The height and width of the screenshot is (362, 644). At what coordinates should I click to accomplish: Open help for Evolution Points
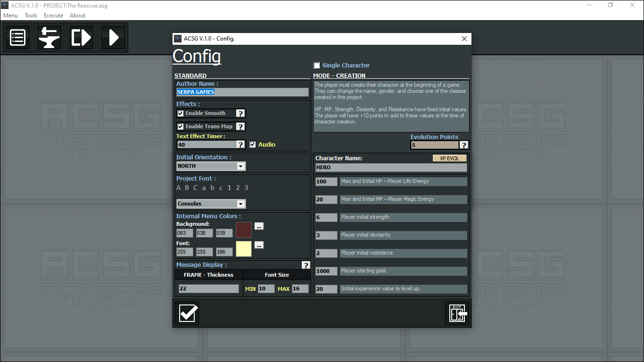(464, 145)
